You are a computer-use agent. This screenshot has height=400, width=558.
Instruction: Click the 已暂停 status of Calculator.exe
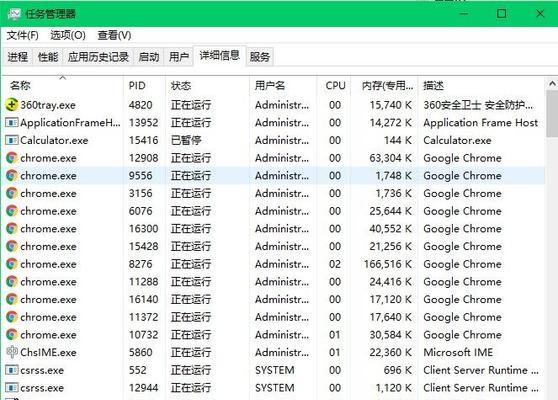tap(186, 141)
